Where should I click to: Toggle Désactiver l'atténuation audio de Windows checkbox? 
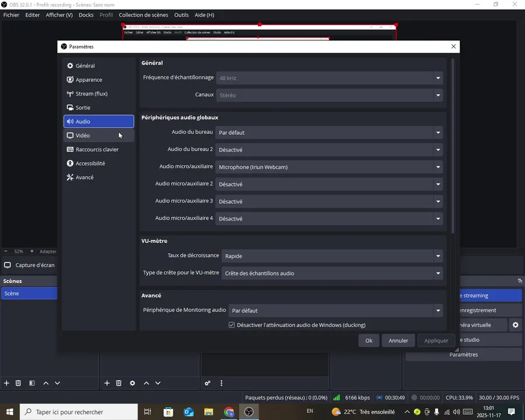pyautogui.click(x=232, y=325)
